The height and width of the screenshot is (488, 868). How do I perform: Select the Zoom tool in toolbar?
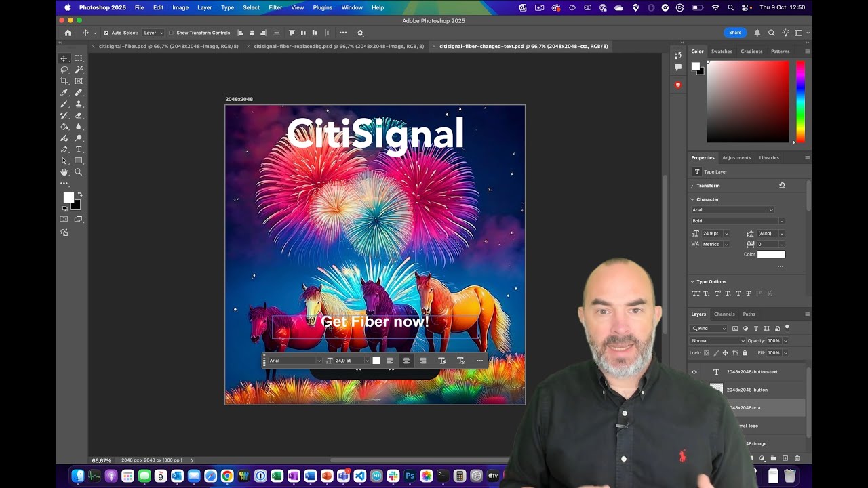[x=79, y=172]
